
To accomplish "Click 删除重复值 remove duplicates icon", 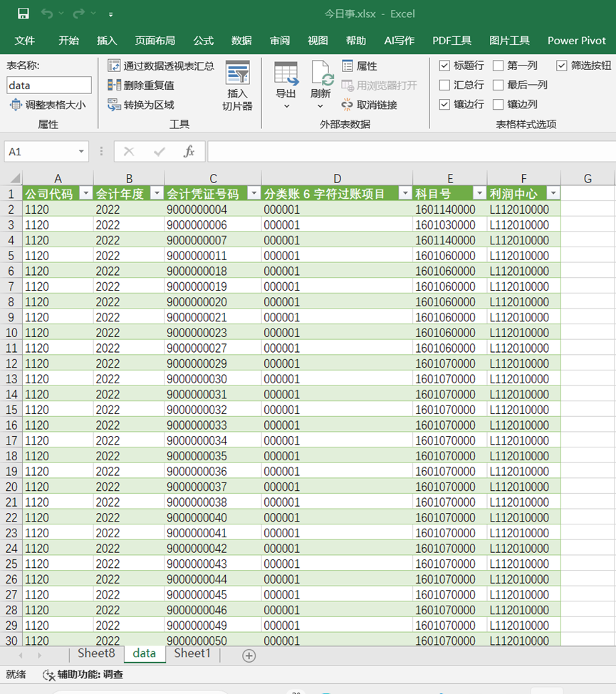I will (114, 85).
